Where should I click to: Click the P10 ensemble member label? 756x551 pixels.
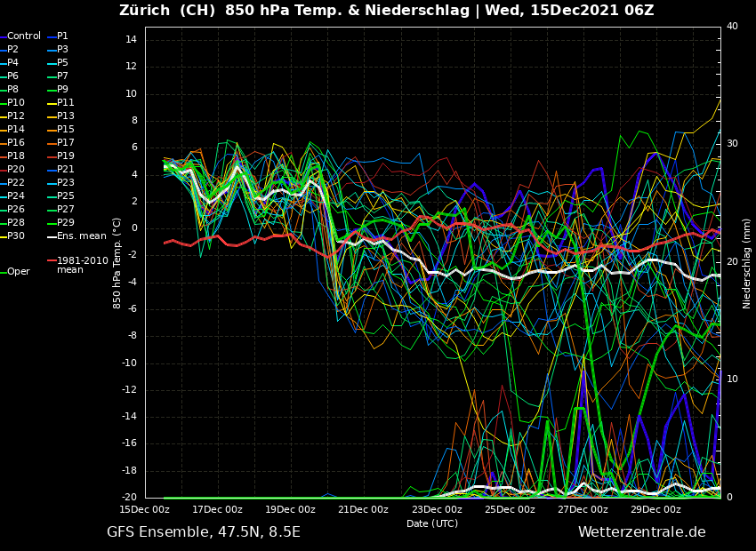16,103
